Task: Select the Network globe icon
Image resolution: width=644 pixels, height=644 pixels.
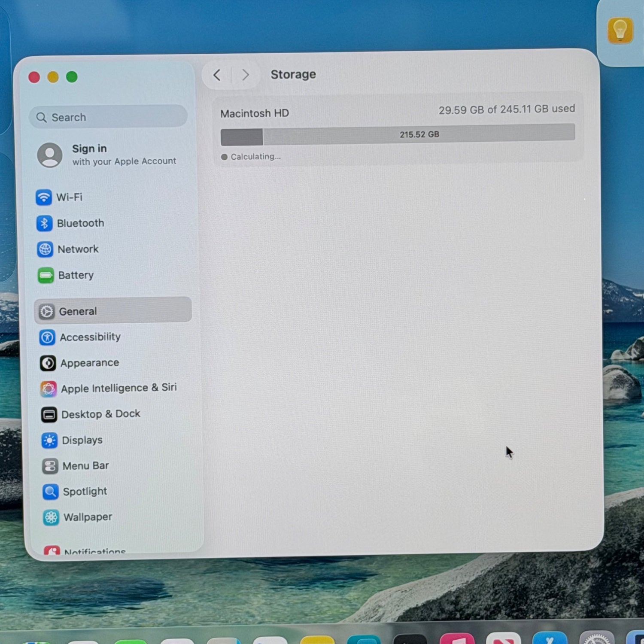Action: pos(45,249)
